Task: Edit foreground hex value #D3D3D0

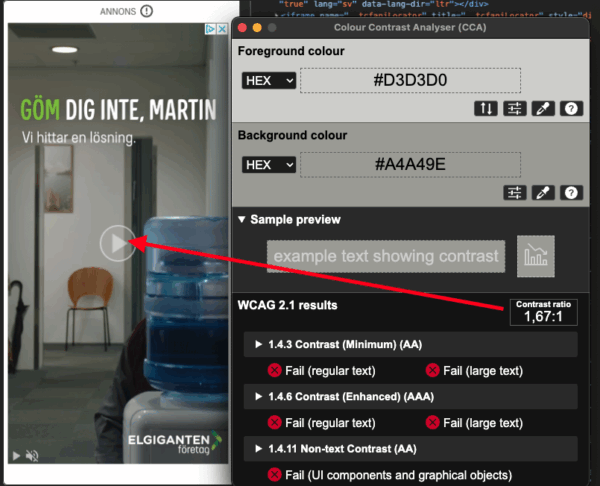Action: (410, 80)
